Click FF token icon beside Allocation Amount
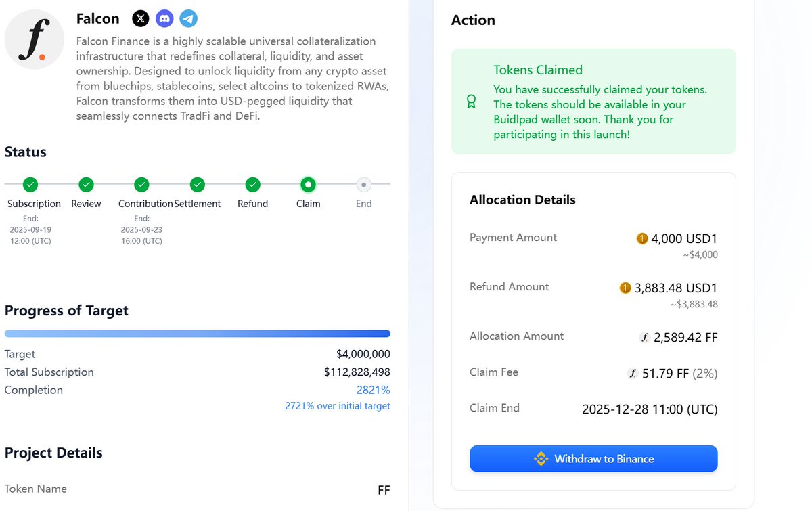The width and height of the screenshot is (812, 511). pos(644,337)
